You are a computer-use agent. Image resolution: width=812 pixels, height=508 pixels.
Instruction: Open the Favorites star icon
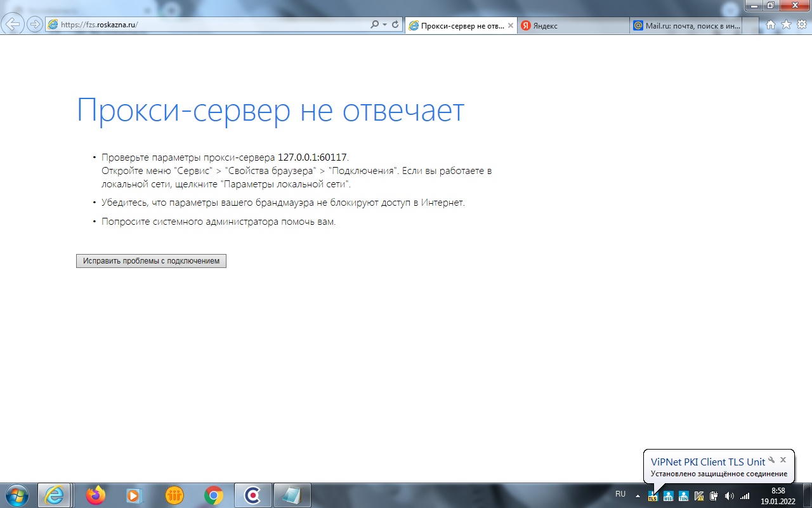point(786,25)
